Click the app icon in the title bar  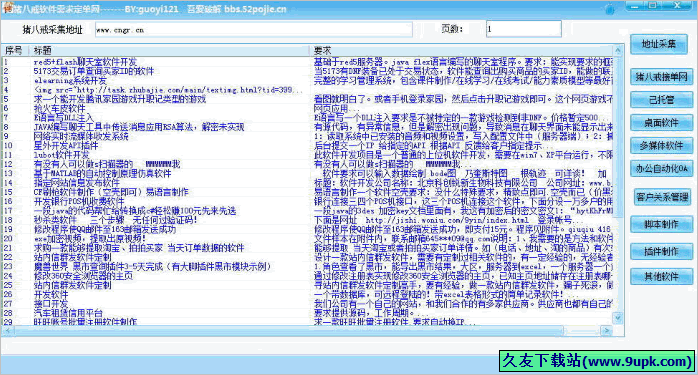coord(6,6)
